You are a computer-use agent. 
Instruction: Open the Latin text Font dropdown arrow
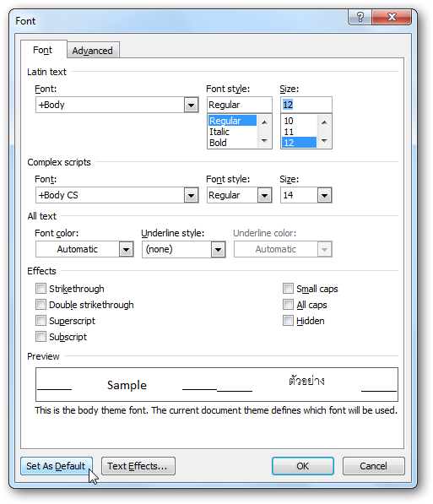[x=191, y=106]
